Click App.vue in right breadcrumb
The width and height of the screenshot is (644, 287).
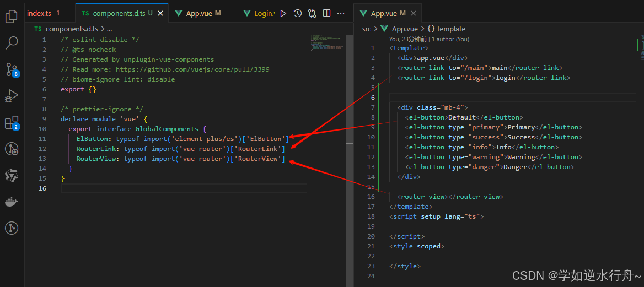[405, 29]
